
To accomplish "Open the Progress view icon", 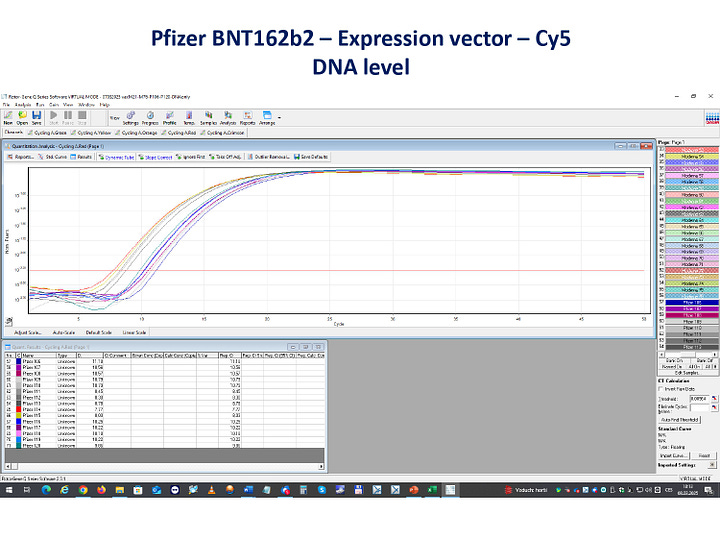I will pyautogui.click(x=150, y=118).
